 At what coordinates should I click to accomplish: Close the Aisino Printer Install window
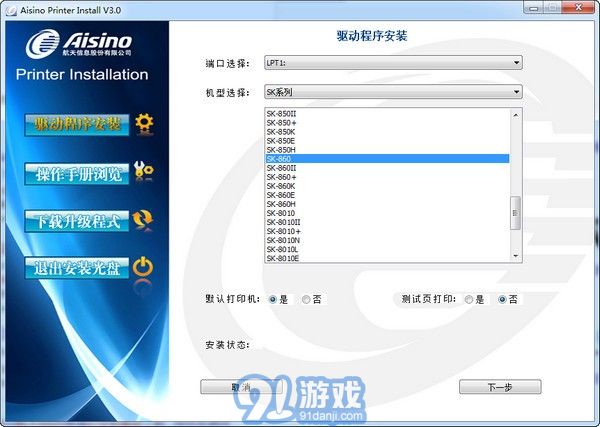tap(579, 7)
